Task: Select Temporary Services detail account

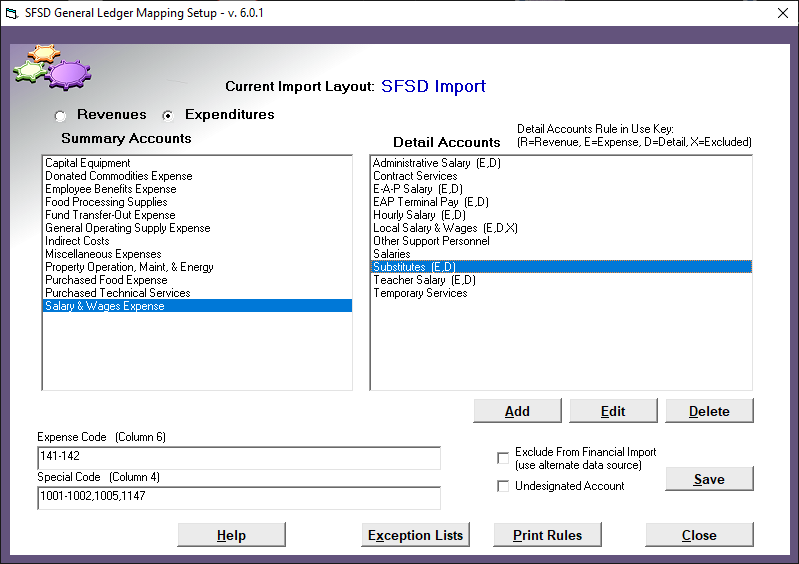Action: click(x=561, y=293)
